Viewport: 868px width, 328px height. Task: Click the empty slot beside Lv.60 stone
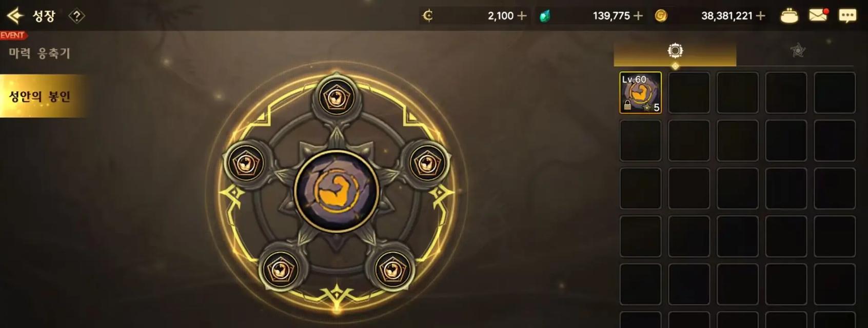(x=689, y=93)
